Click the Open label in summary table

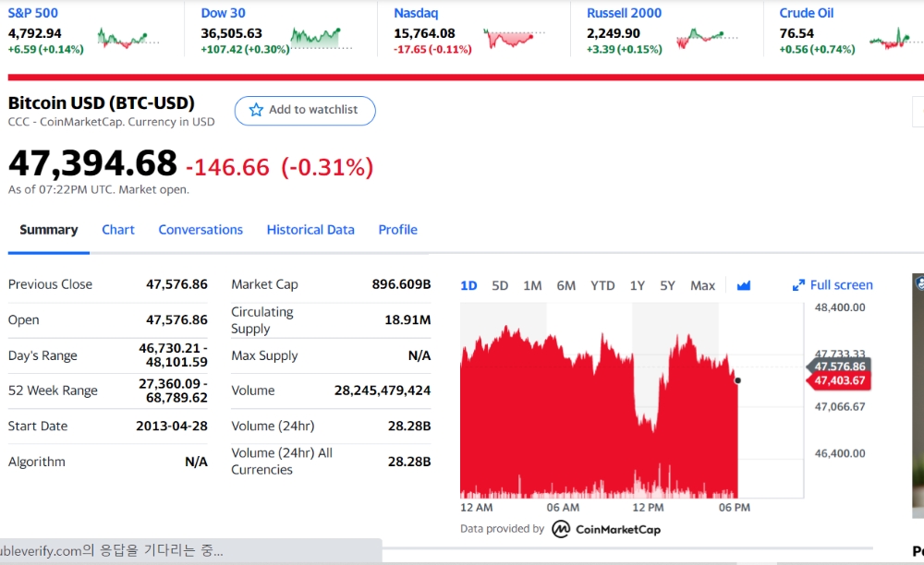24,320
